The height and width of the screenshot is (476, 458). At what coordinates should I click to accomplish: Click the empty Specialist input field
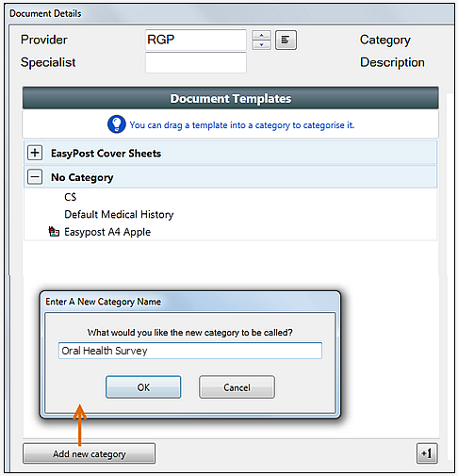pos(196,62)
